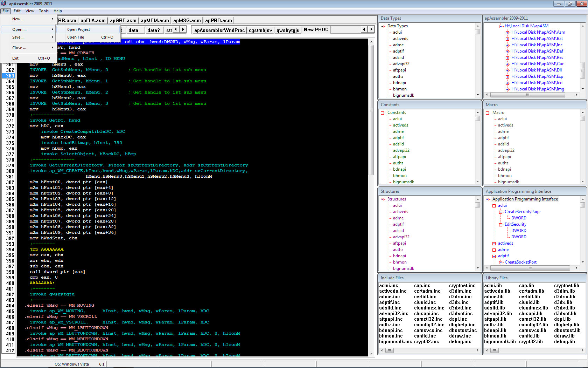Expand the H:\Local Disk N\apASM\Asm folder

tap(507, 32)
